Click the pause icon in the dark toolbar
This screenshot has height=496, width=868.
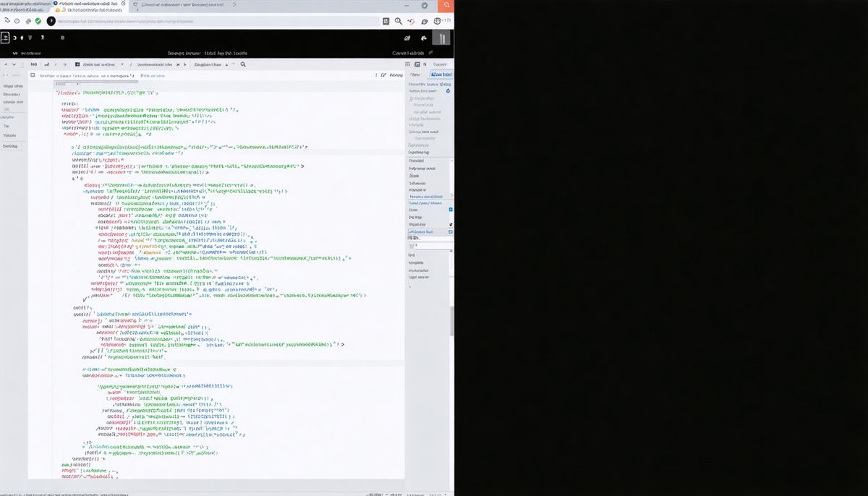(443, 39)
